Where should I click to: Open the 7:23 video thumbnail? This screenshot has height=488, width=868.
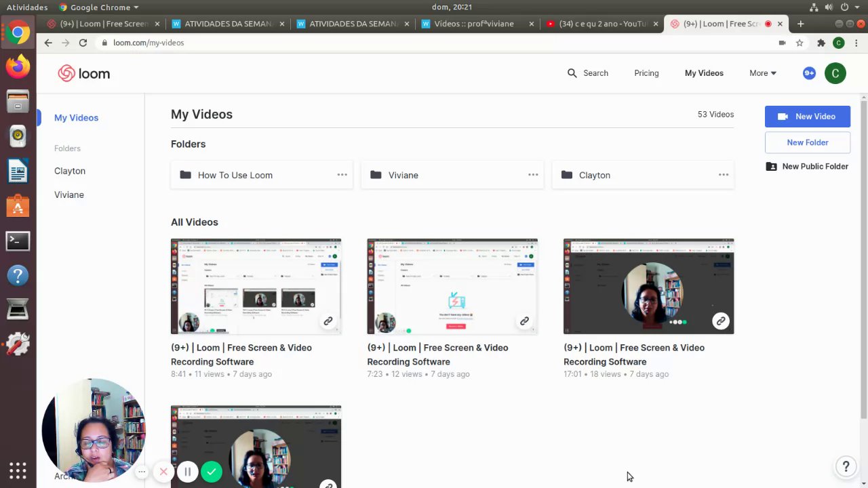452,286
